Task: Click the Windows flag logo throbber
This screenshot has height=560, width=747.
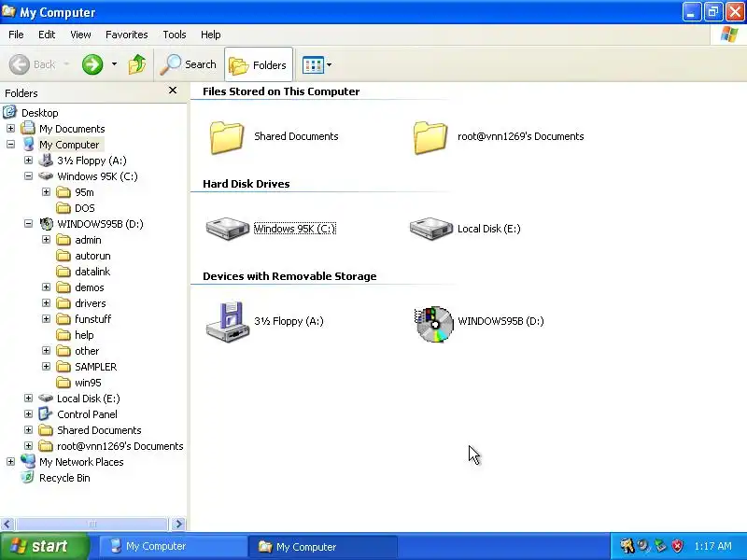Action: (x=729, y=35)
